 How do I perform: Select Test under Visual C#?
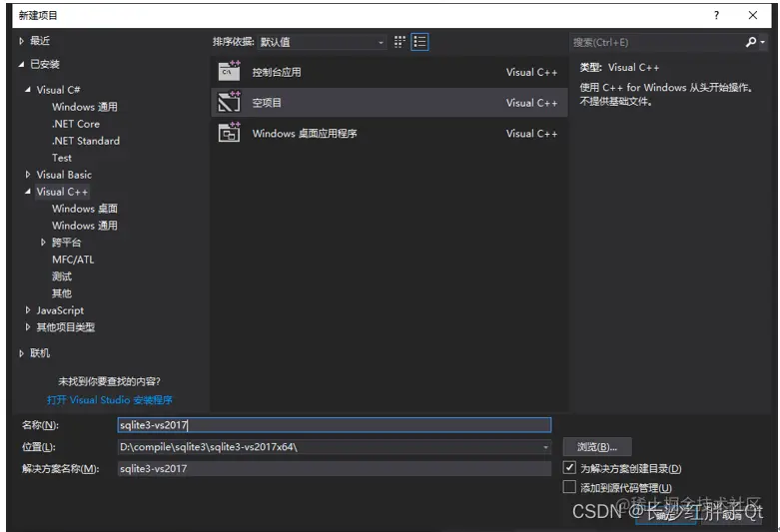(x=62, y=158)
